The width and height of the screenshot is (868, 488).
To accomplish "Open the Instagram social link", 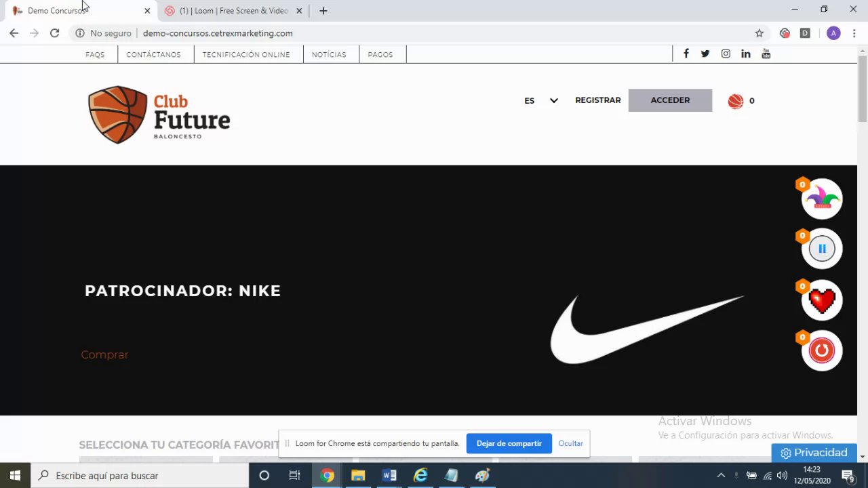I will [x=726, y=54].
